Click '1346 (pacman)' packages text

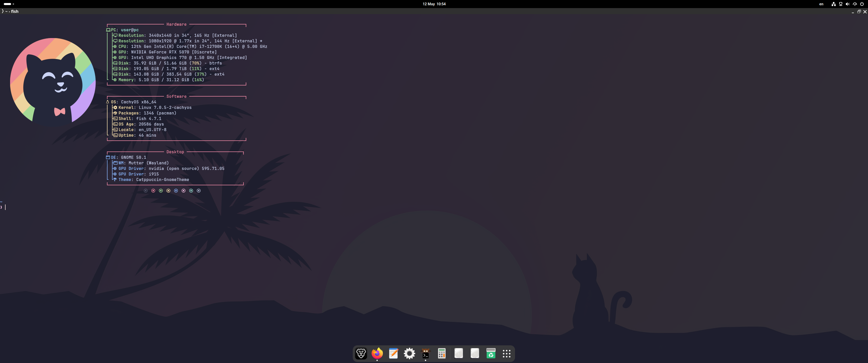tap(160, 113)
